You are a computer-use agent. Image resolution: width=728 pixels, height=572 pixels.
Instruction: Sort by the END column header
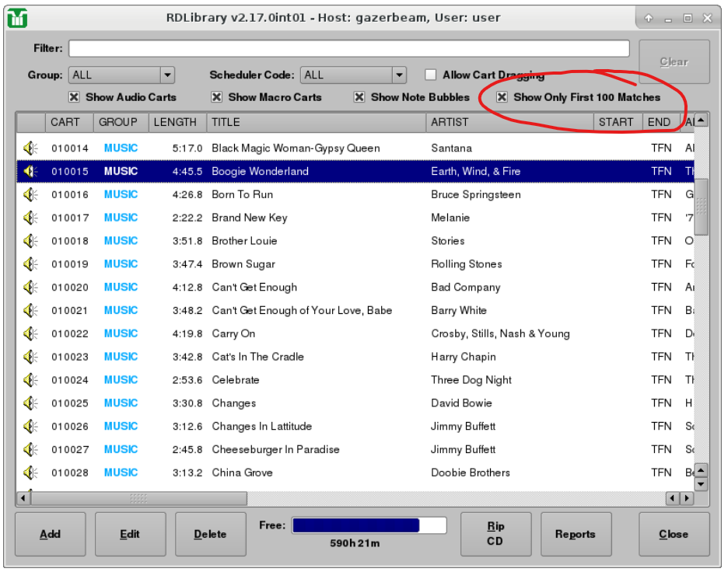click(661, 122)
